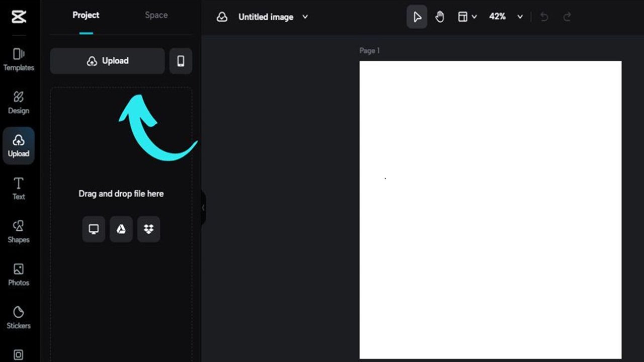Open the Stickers sidebar panel
644x362 pixels.
click(19, 318)
